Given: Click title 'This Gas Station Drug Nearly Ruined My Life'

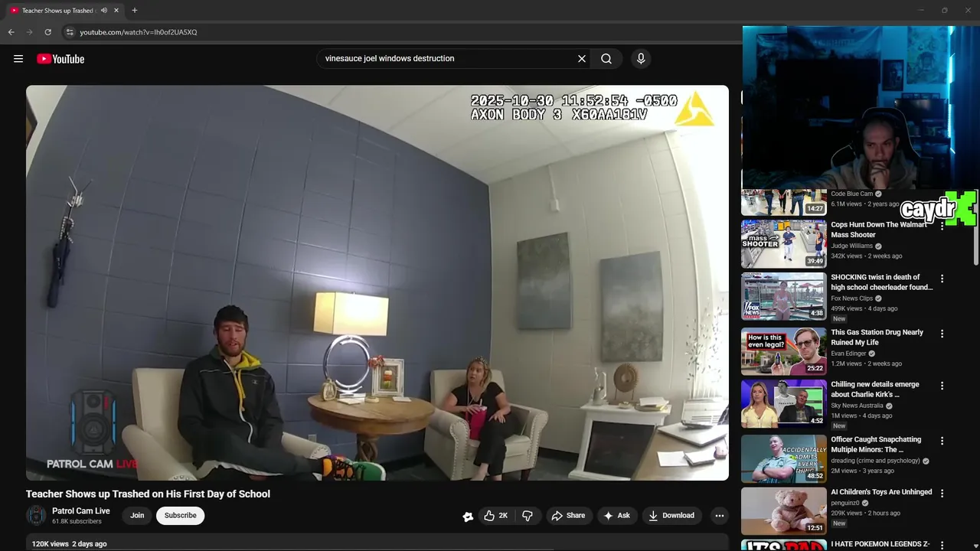Looking at the screenshot, I should 877,337.
